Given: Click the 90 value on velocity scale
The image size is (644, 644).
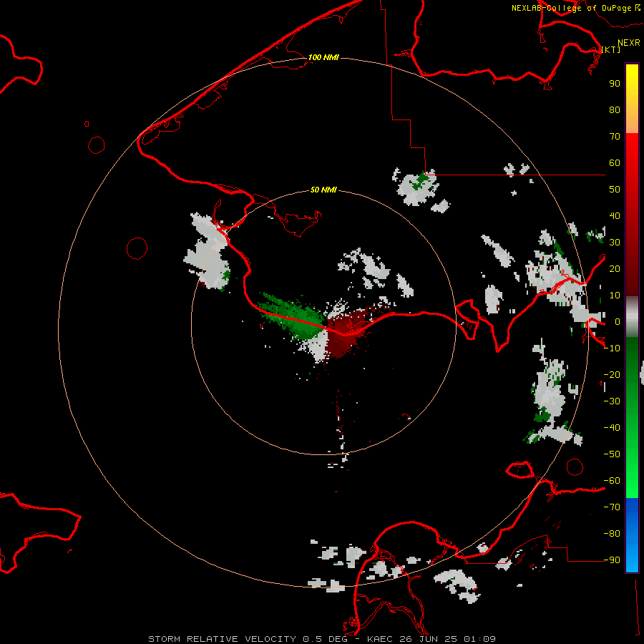Looking at the screenshot, I should 615,84.
